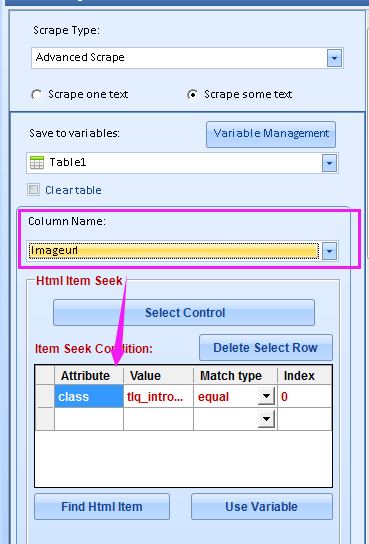Select the tlq_intro value cell
The height and width of the screenshot is (544, 369).
[158, 396]
